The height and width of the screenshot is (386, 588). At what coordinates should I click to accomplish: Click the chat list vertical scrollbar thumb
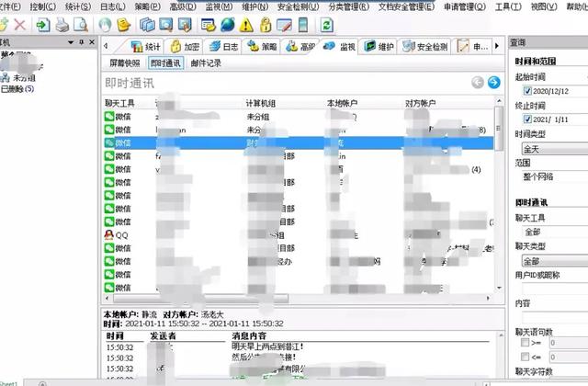499,128
